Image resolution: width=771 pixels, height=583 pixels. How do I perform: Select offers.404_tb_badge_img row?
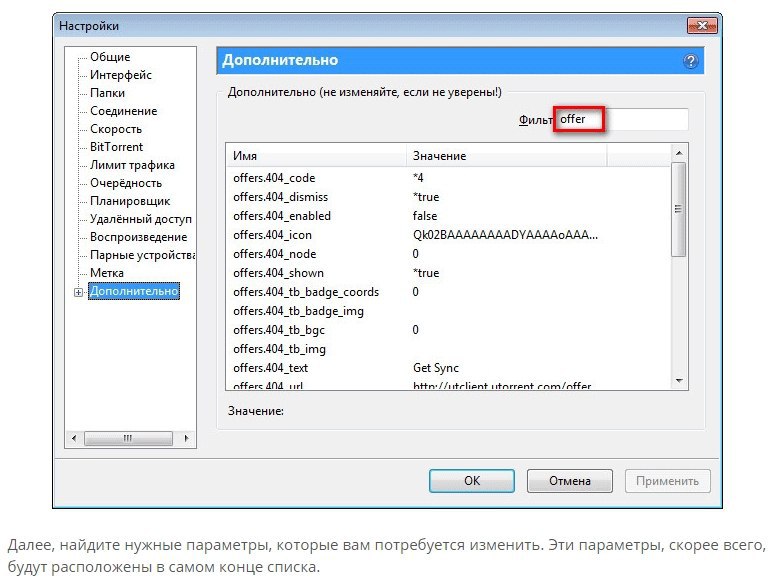tap(448, 311)
